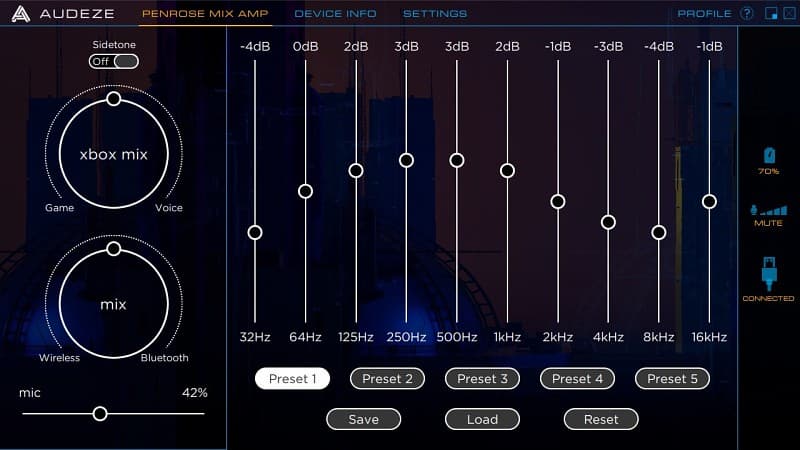Click the 1kHz frequency label
Viewport: 800px width, 450px height.
tap(507, 337)
